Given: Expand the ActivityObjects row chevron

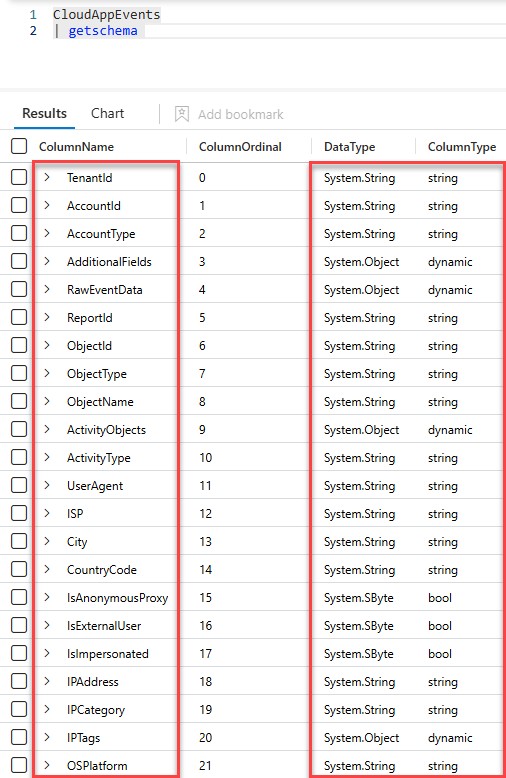Looking at the screenshot, I should click(x=47, y=429).
